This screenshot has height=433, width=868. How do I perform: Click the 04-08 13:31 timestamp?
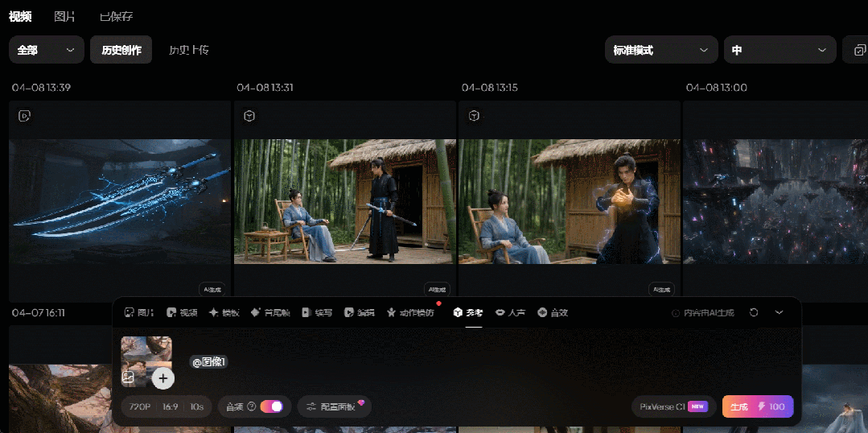coord(265,88)
